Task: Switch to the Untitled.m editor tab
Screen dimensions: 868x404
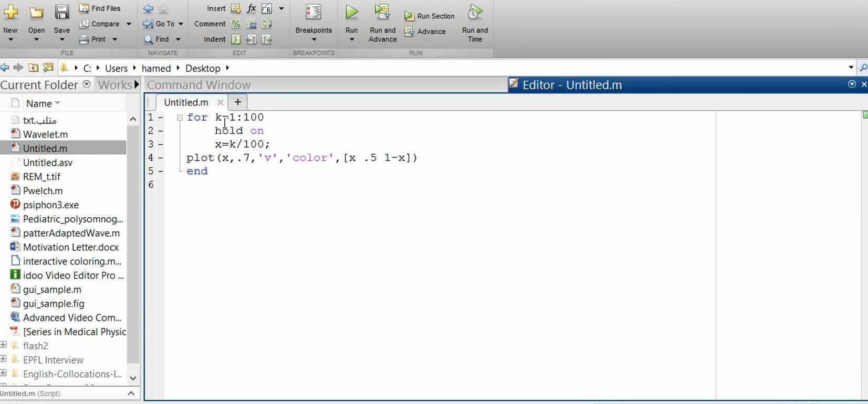Action: 186,102
